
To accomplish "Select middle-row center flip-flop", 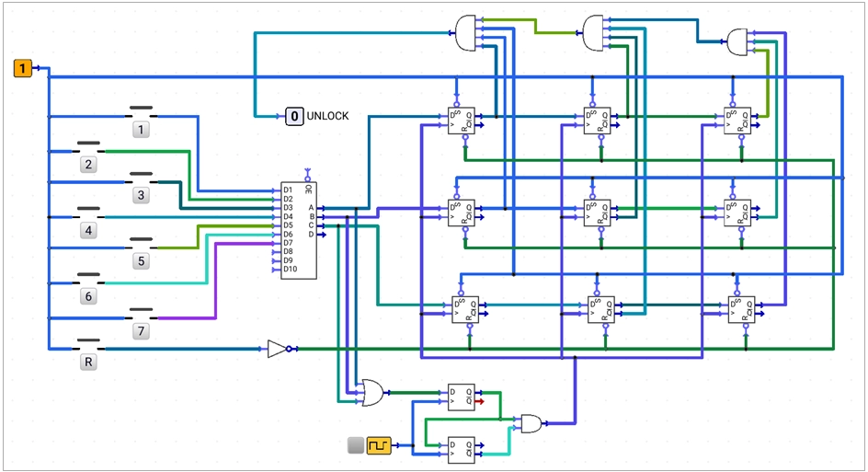I will [598, 213].
